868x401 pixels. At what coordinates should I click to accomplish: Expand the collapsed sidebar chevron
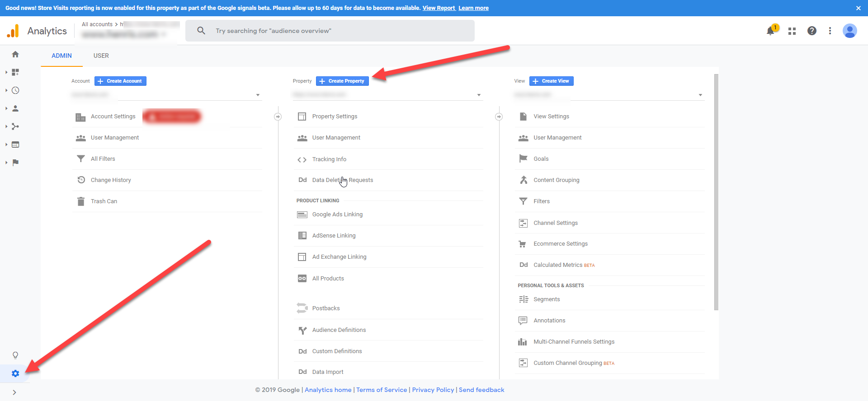[x=14, y=392]
